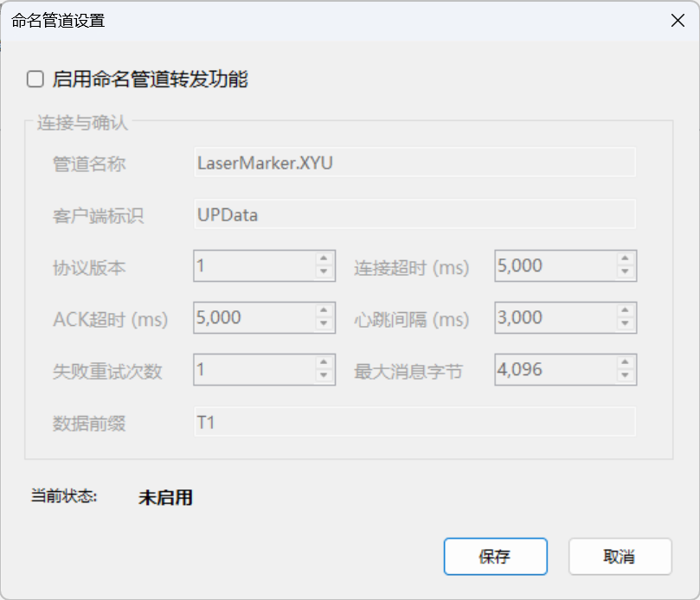Click the 命名管道设置 title text
Image resolution: width=700 pixels, height=600 pixels.
pyautogui.click(x=58, y=21)
